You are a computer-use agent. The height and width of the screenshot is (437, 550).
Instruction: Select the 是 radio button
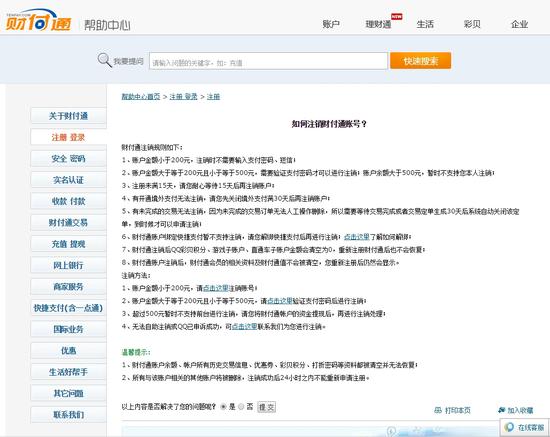(223, 407)
